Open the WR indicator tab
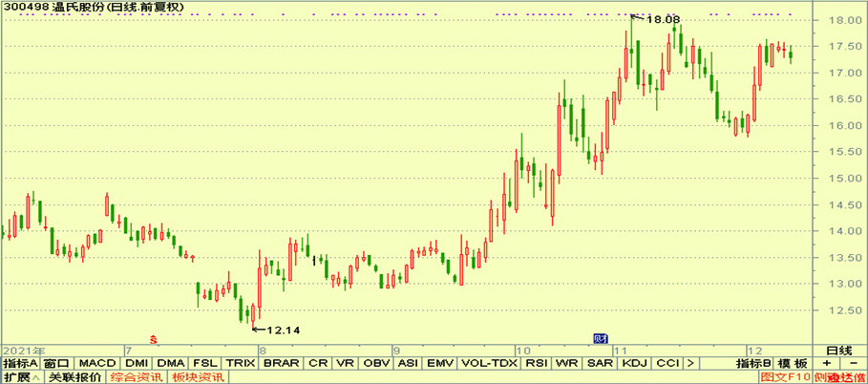 (565, 364)
